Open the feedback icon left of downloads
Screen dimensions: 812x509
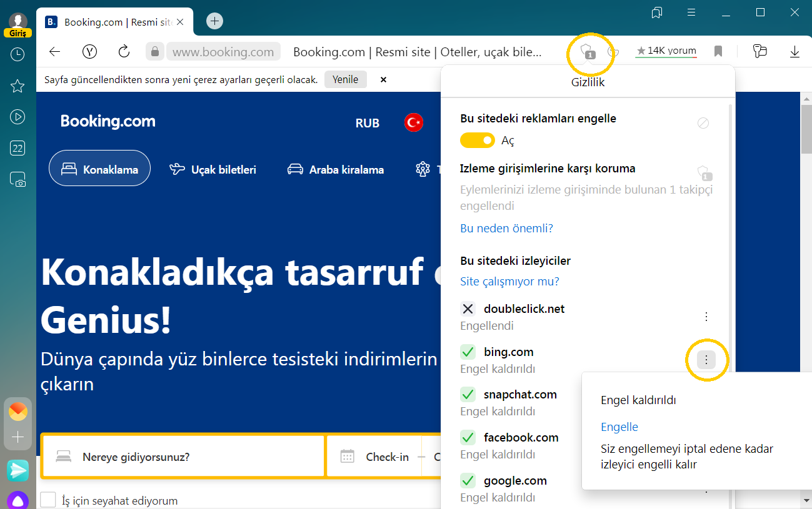coord(759,51)
